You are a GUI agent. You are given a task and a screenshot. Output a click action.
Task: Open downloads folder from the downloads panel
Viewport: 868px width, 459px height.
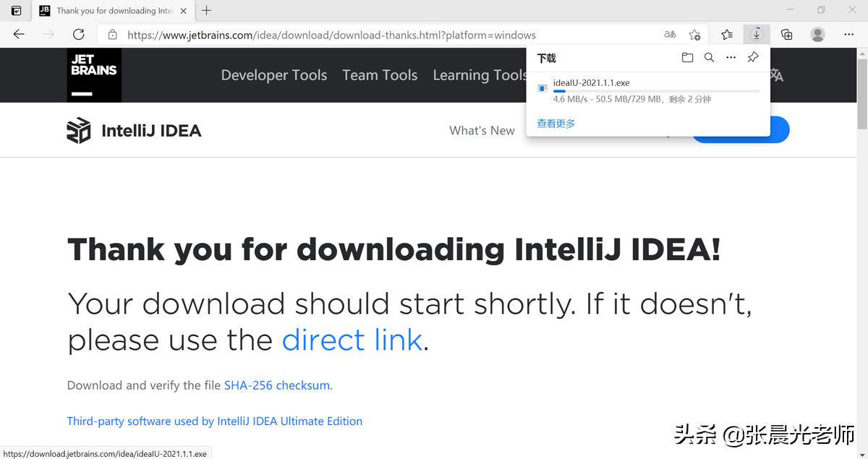click(x=687, y=58)
